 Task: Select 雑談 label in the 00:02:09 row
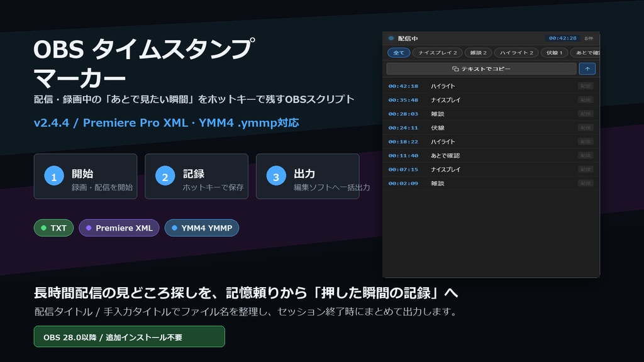pyautogui.click(x=438, y=184)
